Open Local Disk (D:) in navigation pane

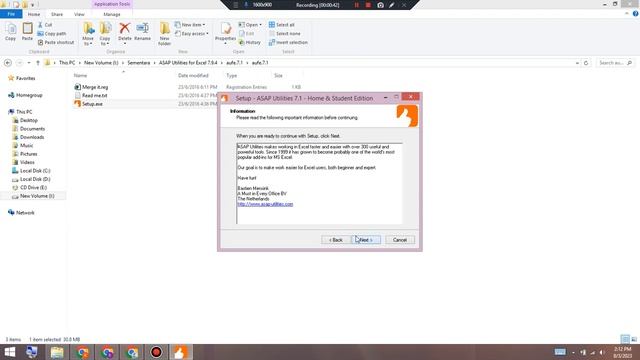pyautogui.click(x=31, y=179)
